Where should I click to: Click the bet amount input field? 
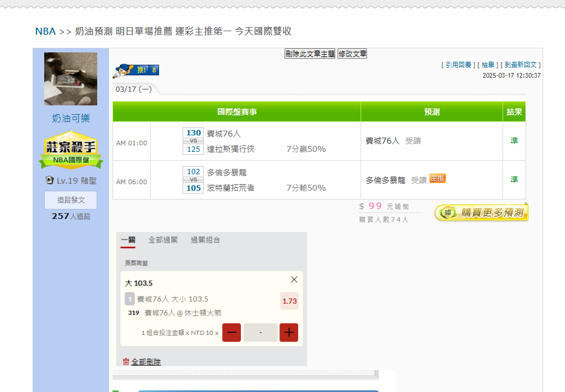tap(260, 332)
